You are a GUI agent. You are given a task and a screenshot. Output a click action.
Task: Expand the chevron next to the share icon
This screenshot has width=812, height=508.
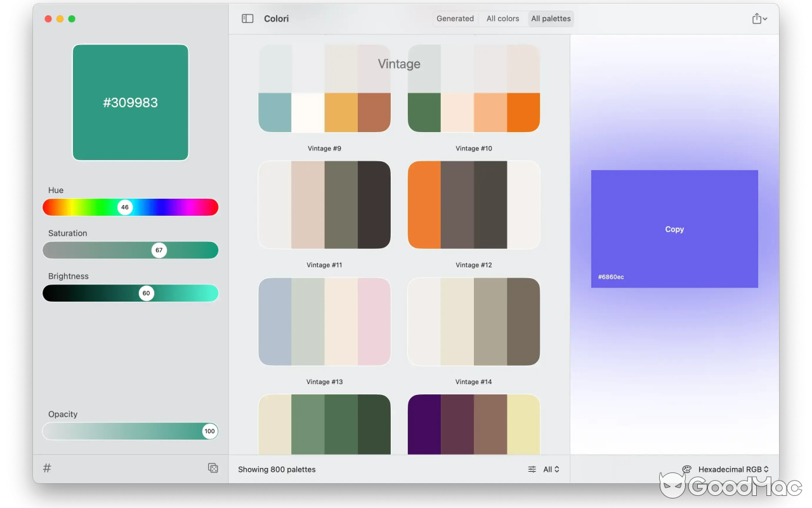pyautogui.click(x=766, y=18)
